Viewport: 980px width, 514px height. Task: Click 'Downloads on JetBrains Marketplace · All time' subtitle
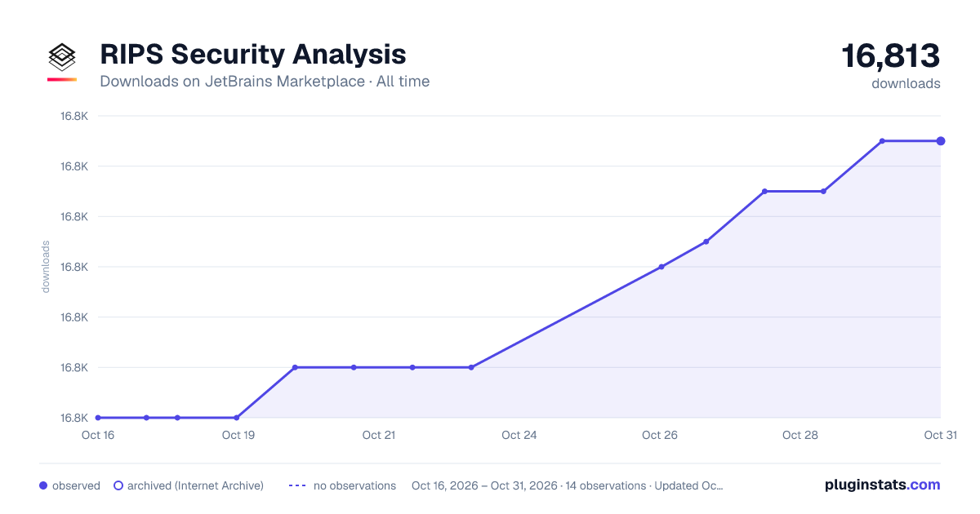click(265, 82)
